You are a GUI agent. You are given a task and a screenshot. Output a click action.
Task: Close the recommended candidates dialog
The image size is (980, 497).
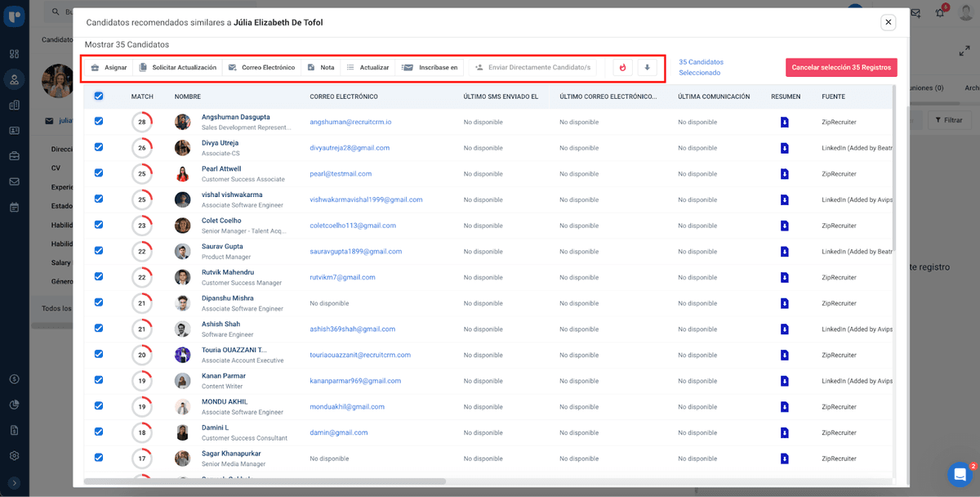click(x=888, y=22)
